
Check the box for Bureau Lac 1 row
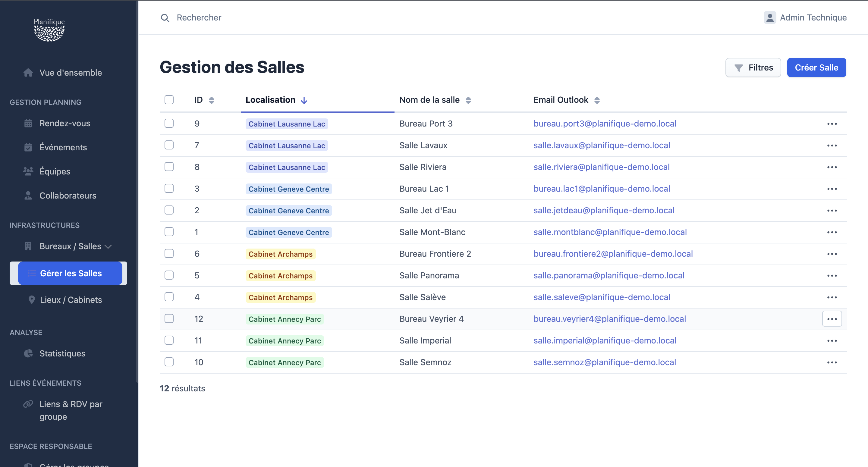[169, 188]
